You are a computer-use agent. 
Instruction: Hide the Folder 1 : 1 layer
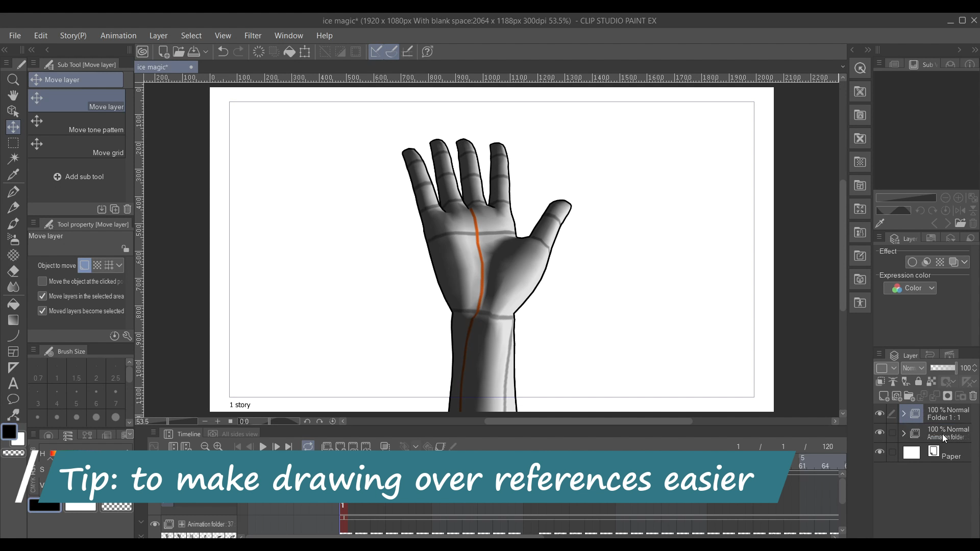(x=879, y=413)
